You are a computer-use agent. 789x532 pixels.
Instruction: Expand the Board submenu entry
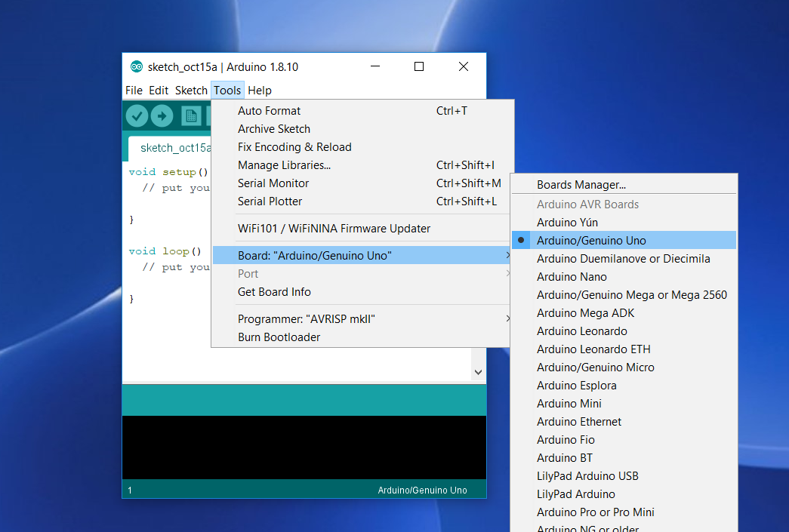coord(362,256)
